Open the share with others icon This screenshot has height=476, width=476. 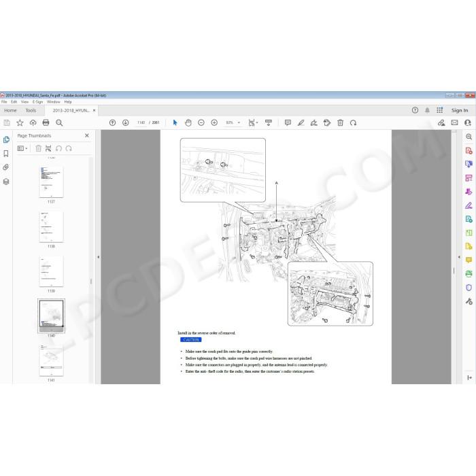point(468,122)
